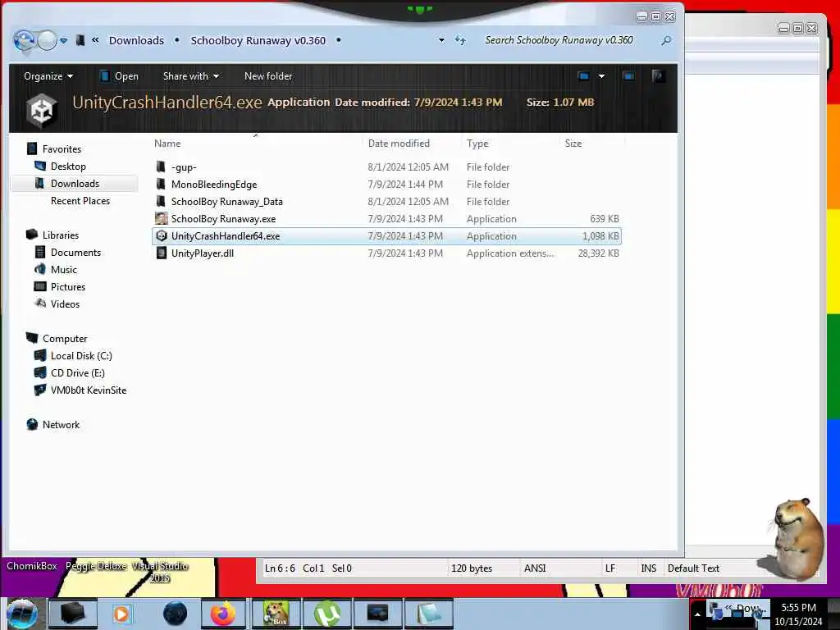
Task: Open the dark globe taskbar icon
Action: (x=175, y=614)
